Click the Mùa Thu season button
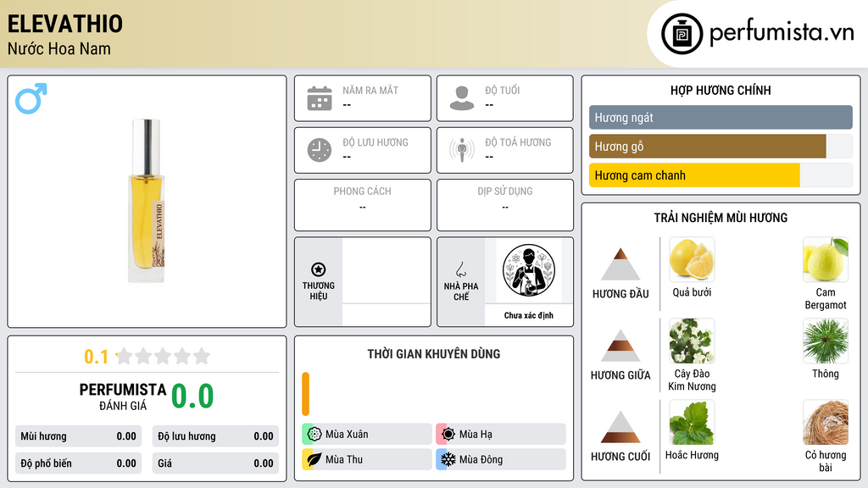 tap(366, 459)
